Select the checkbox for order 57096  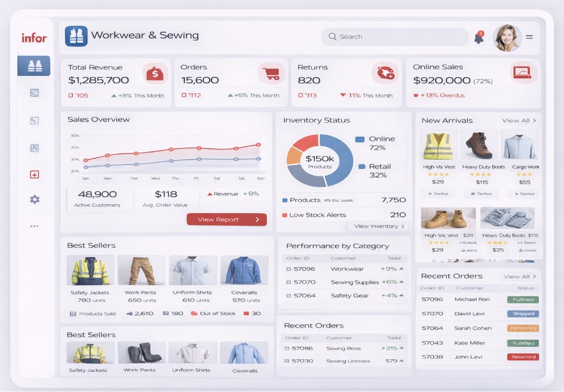coord(288,269)
